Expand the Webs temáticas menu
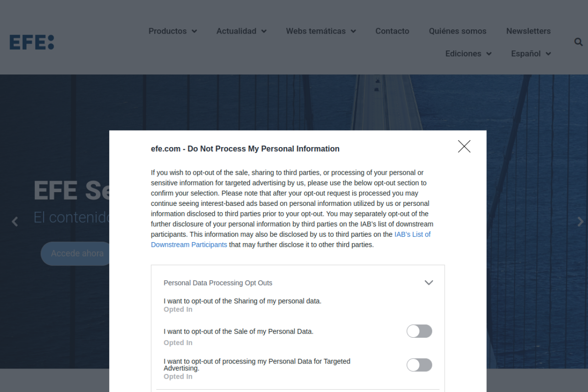588x392 pixels. [321, 31]
